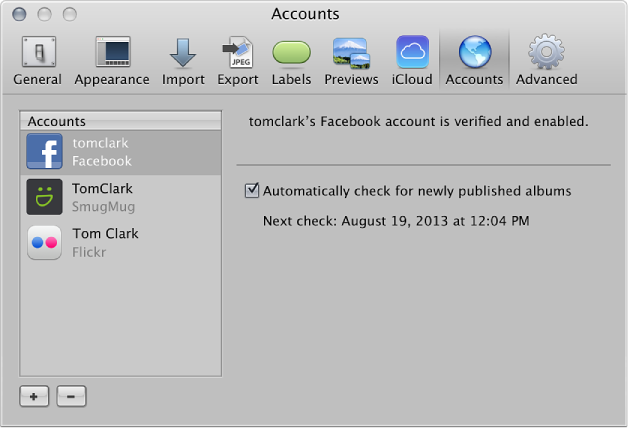The height and width of the screenshot is (428, 628).
Task: Click the Accounts list column header
Action: coord(121,121)
